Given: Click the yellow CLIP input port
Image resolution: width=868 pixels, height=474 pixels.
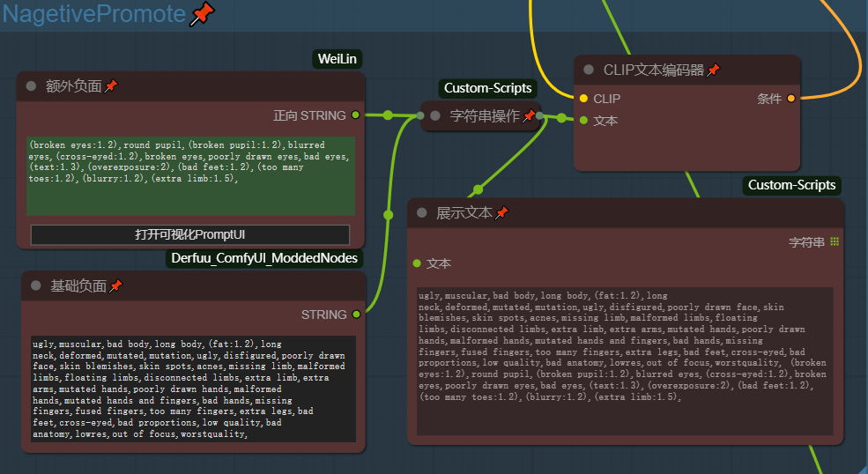Looking at the screenshot, I should tap(583, 99).
